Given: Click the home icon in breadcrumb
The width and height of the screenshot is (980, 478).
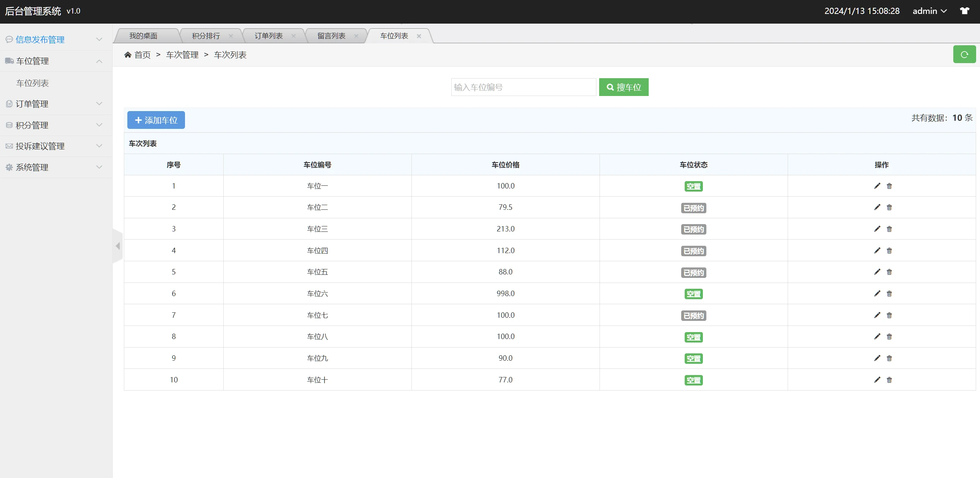Looking at the screenshot, I should (128, 55).
